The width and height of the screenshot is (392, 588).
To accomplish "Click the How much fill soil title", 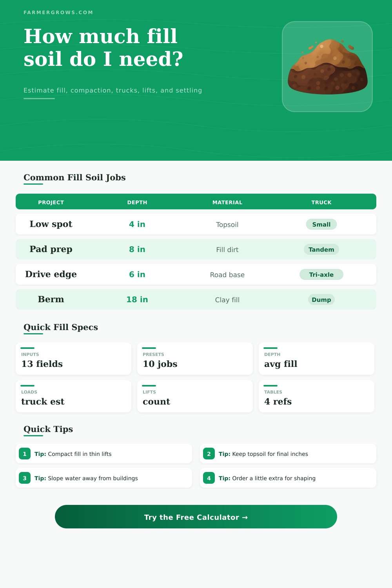I will [x=103, y=47].
